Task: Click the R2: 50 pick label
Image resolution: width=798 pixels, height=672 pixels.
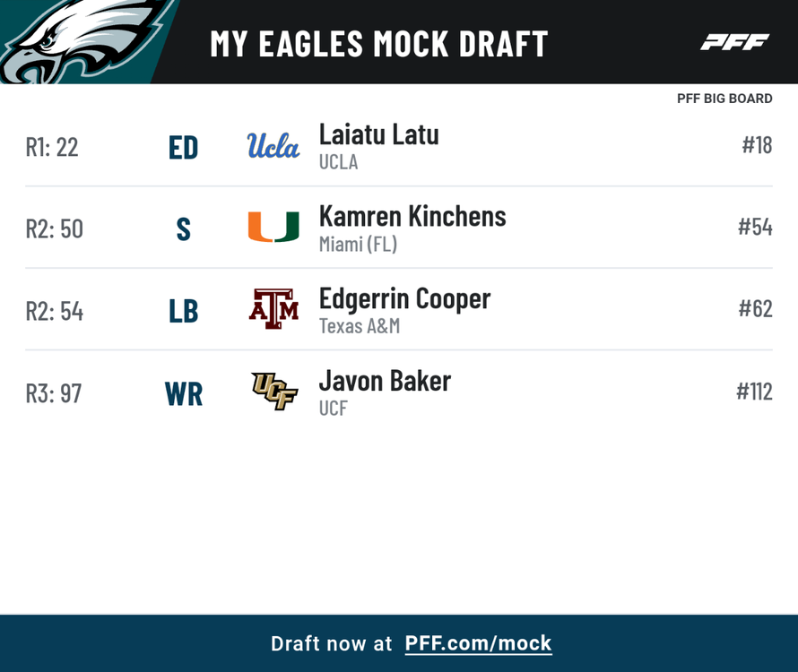Action: [x=54, y=229]
